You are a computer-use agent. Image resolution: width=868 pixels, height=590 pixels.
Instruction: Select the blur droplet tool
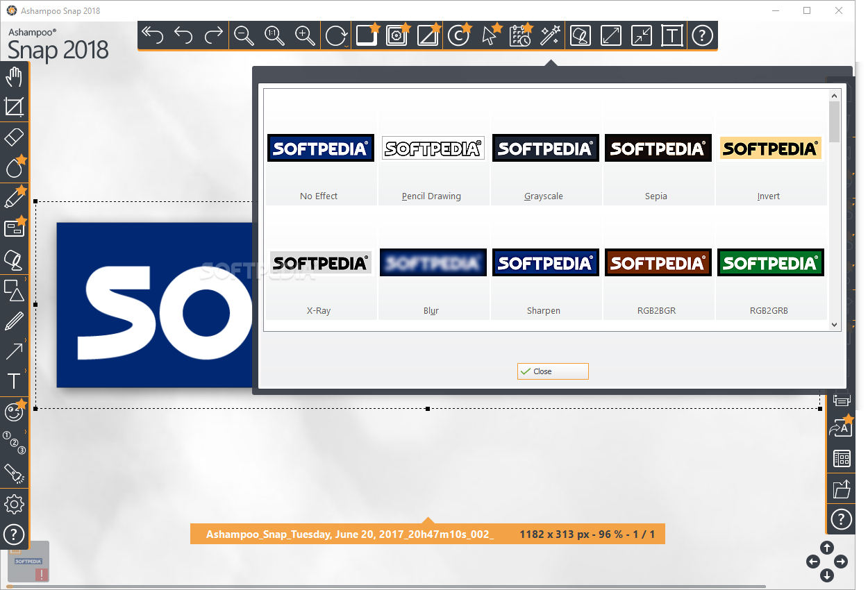pyautogui.click(x=15, y=167)
